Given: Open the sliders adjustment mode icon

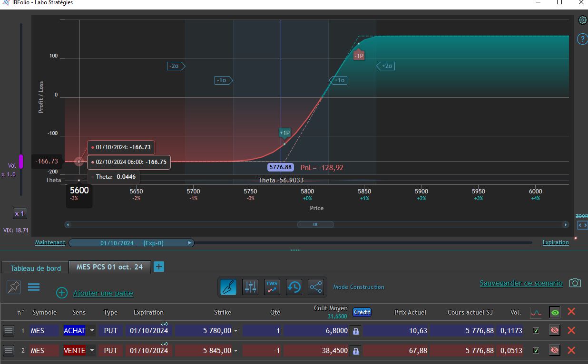Looking at the screenshot, I should click(250, 287).
